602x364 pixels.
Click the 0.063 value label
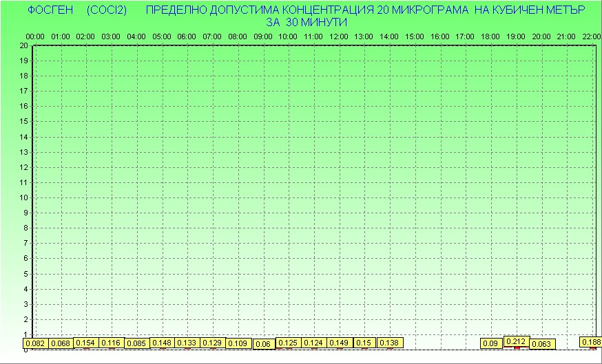(542, 344)
